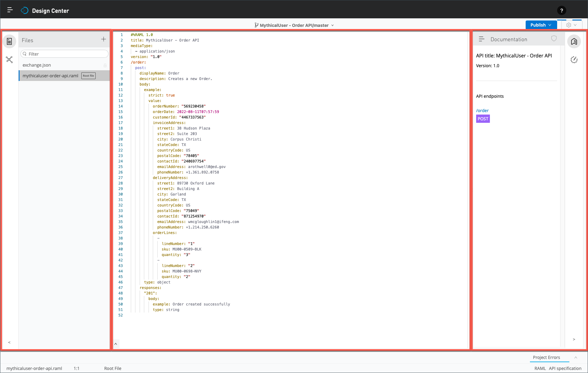Click the 'displayName: Order' code line

[160, 73]
